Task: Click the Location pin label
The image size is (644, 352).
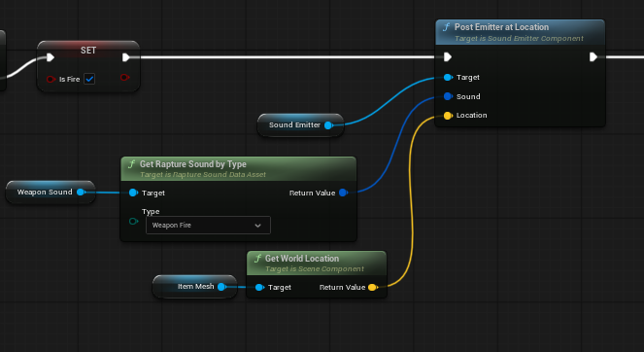Action: tap(471, 116)
